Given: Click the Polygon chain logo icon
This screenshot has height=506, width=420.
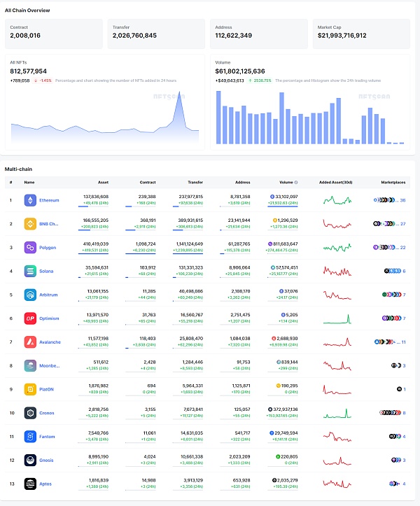Looking at the screenshot, I should click(x=30, y=248).
